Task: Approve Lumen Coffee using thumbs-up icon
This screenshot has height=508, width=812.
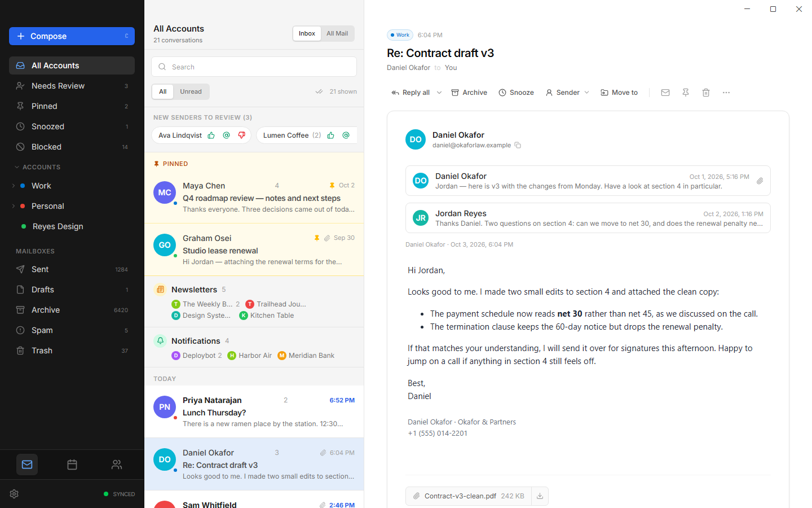Action: click(x=331, y=135)
